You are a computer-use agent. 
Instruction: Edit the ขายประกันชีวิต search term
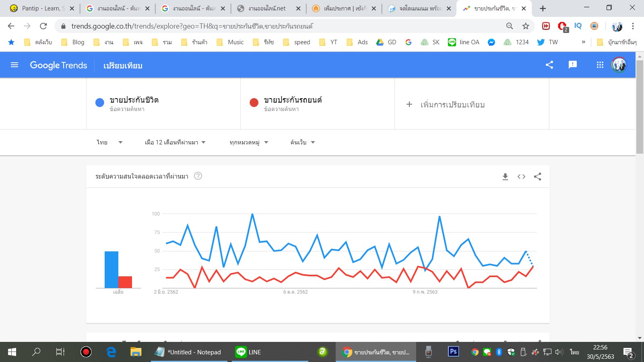[x=134, y=100]
